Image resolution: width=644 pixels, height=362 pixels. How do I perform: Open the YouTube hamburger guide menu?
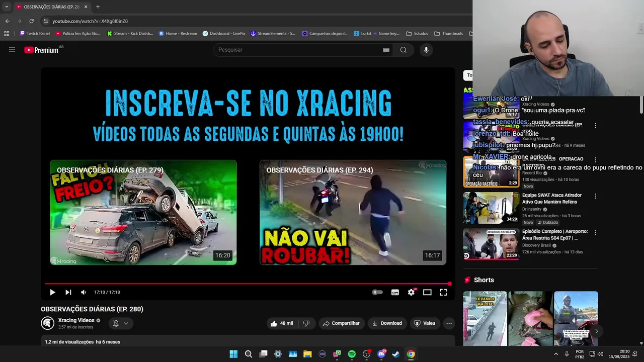tap(12, 50)
